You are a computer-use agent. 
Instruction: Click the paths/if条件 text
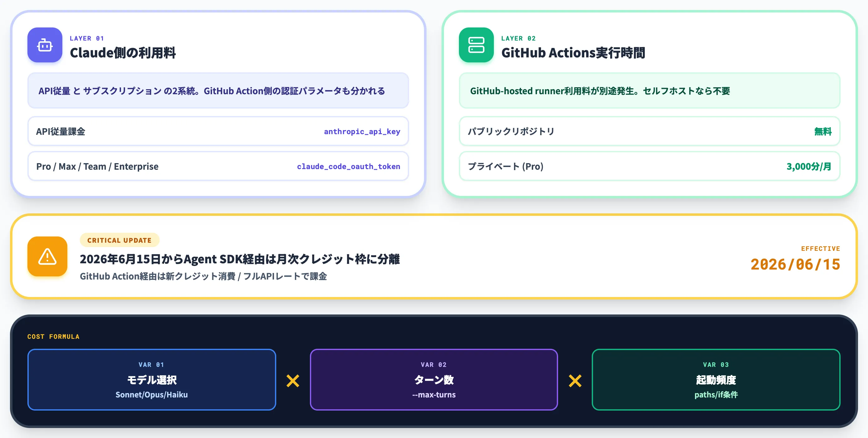coord(716,395)
